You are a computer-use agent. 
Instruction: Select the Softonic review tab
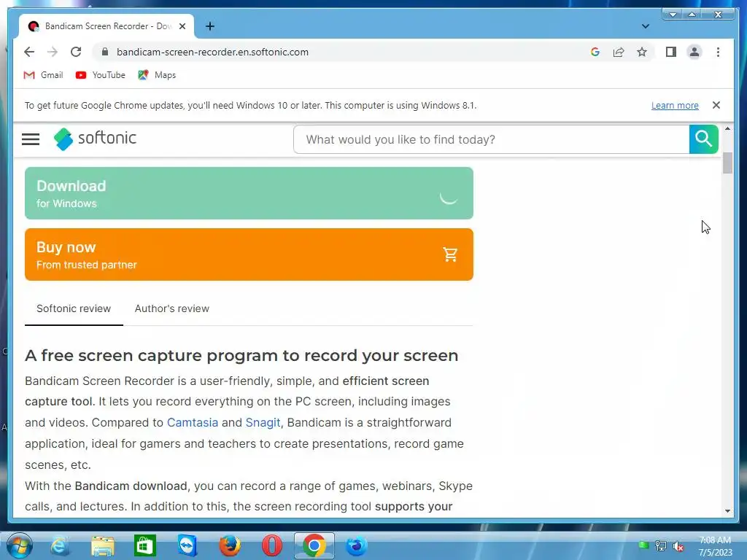74,308
